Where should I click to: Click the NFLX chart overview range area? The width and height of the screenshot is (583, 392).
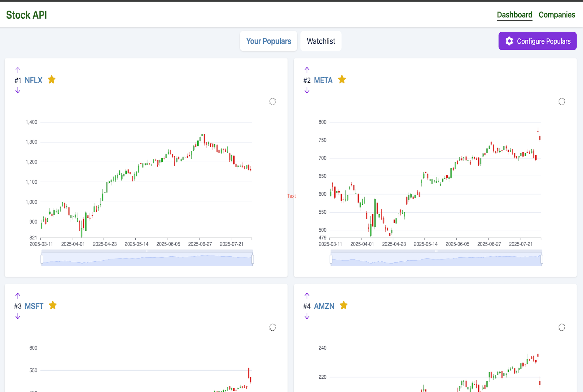(147, 259)
